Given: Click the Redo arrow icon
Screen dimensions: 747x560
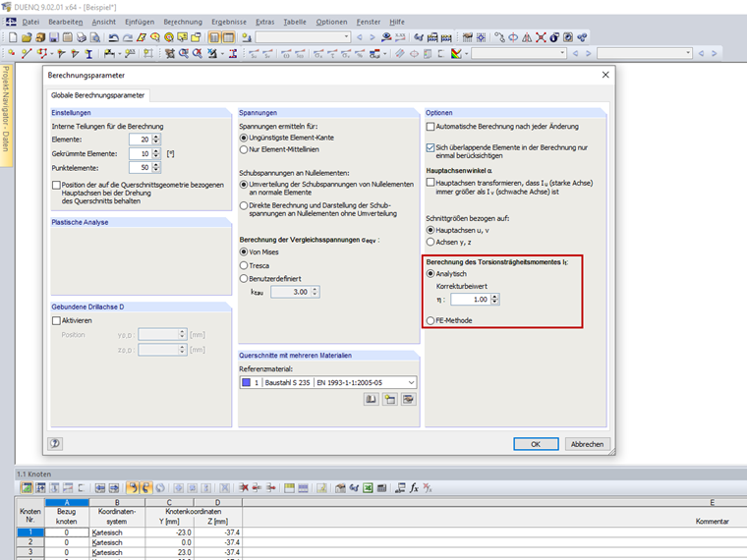Looking at the screenshot, I should point(127,37).
